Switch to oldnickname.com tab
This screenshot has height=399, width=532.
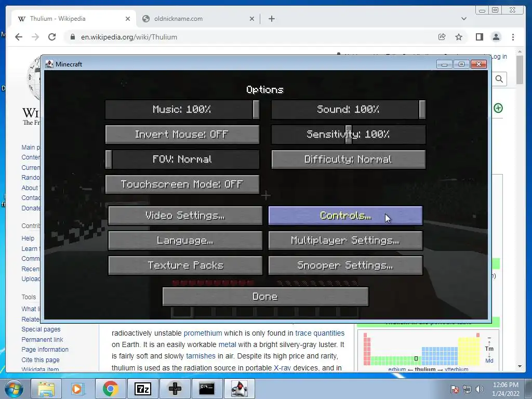coord(198,19)
